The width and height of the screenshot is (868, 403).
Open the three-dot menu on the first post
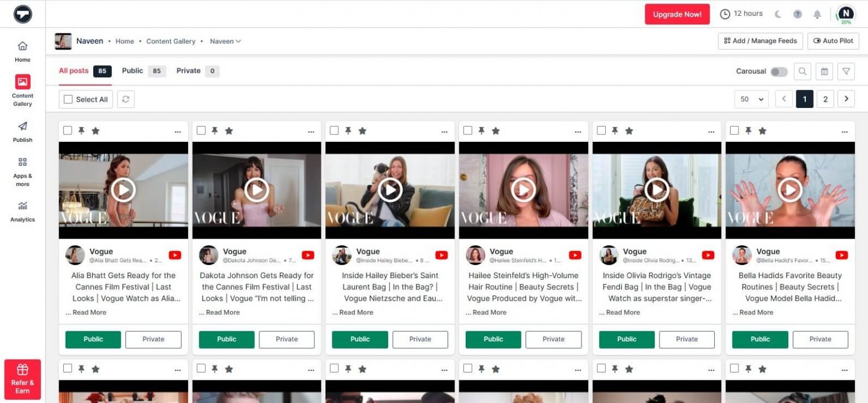click(177, 131)
